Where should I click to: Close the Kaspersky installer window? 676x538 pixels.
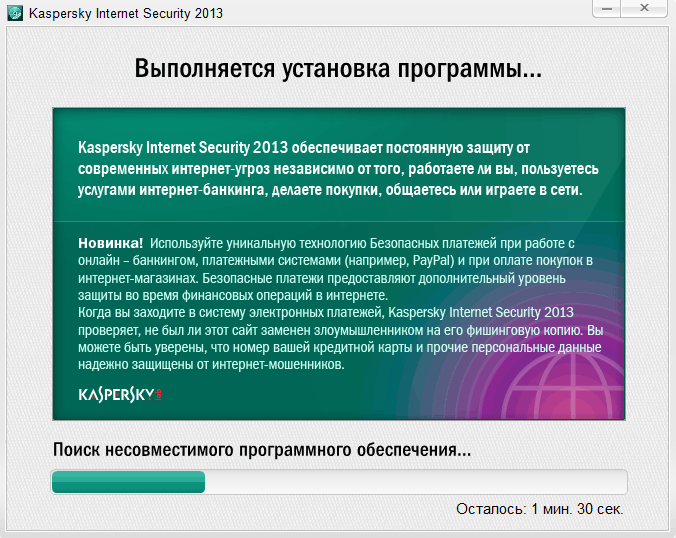pyautogui.click(x=644, y=9)
